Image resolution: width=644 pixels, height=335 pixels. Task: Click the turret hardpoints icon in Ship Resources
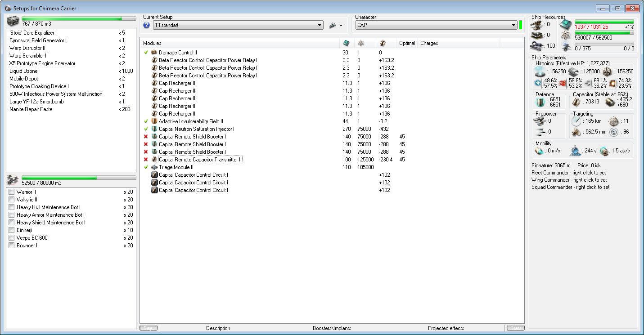[x=536, y=25]
